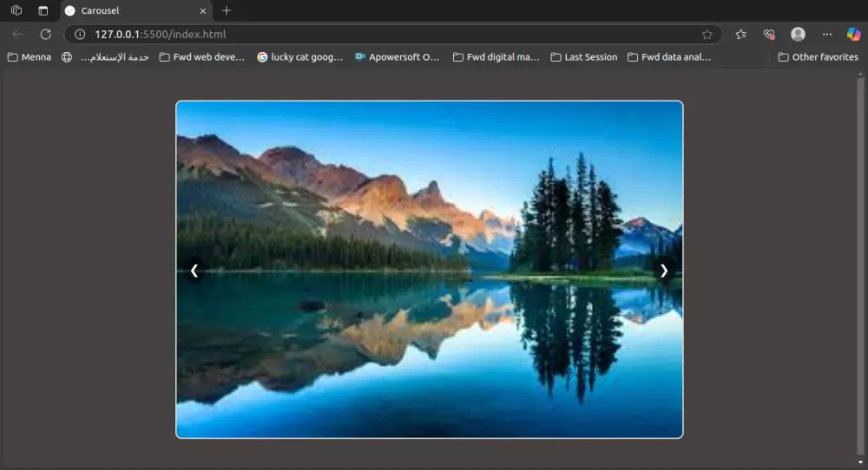Open the Workspaces icon in title bar
Image resolution: width=868 pixels, height=470 pixels.
[16, 10]
